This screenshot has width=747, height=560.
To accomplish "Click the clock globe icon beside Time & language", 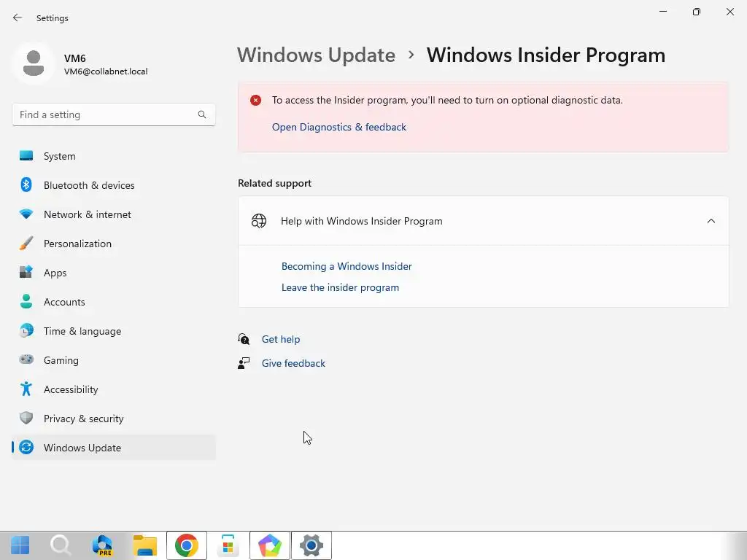I will [x=26, y=330].
